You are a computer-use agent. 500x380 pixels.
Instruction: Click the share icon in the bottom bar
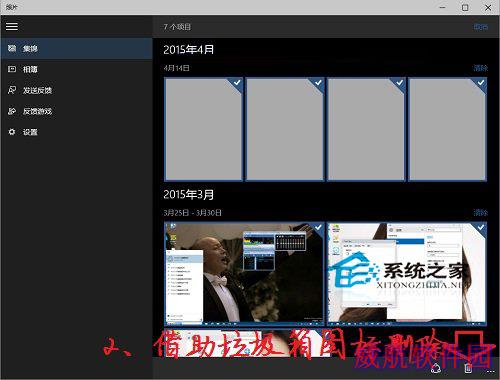pyautogui.click(x=436, y=368)
